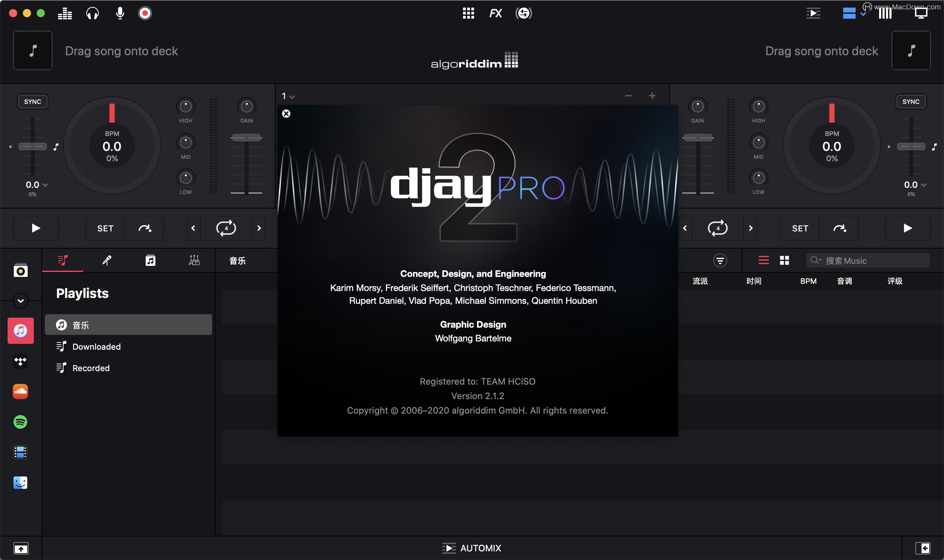944x560 pixels.
Task: Toggle the 4-beat loop on left deck
Action: point(226,228)
